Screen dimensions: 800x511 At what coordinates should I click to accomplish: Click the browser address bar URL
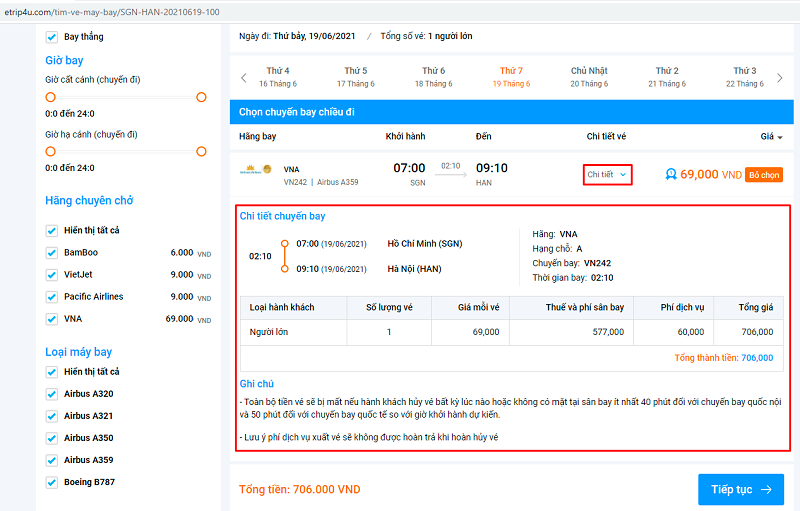112,12
